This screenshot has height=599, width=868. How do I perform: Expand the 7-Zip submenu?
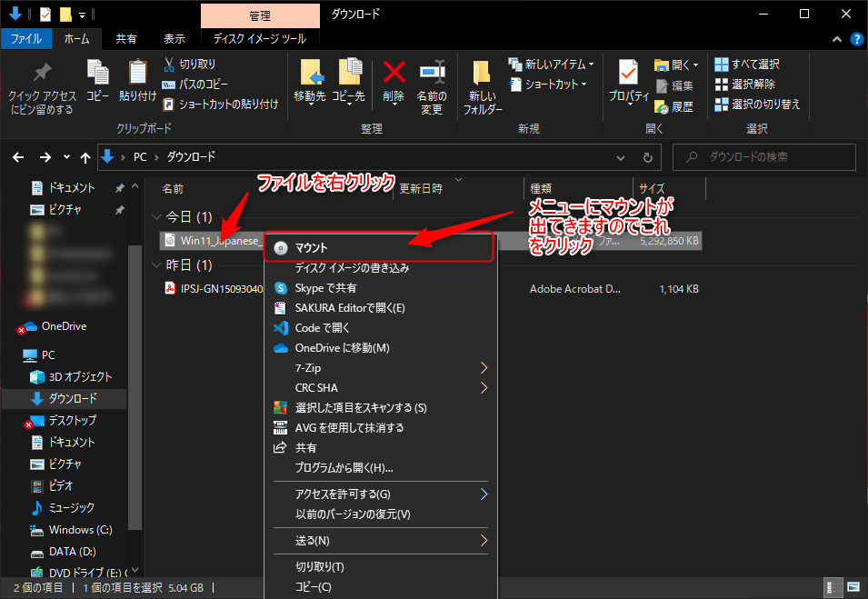pyautogui.click(x=381, y=368)
